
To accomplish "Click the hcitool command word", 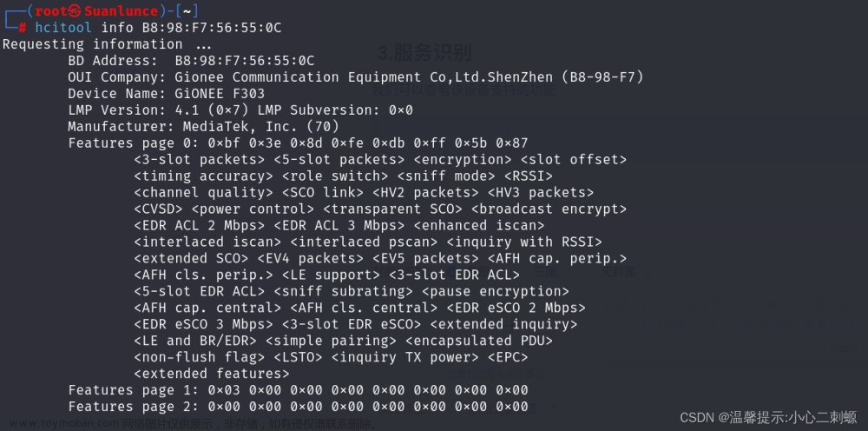I will pos(63,27).
